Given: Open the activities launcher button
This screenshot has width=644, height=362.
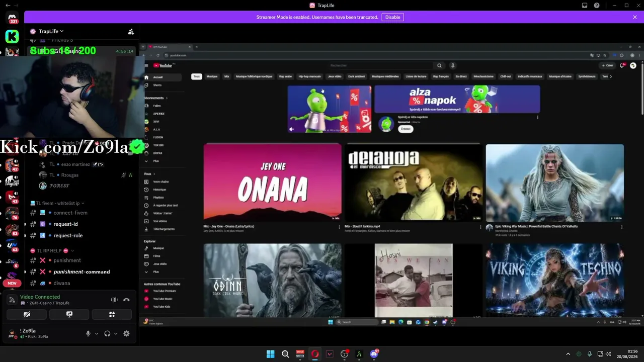Looking at the screenshot, I should 112,314.
